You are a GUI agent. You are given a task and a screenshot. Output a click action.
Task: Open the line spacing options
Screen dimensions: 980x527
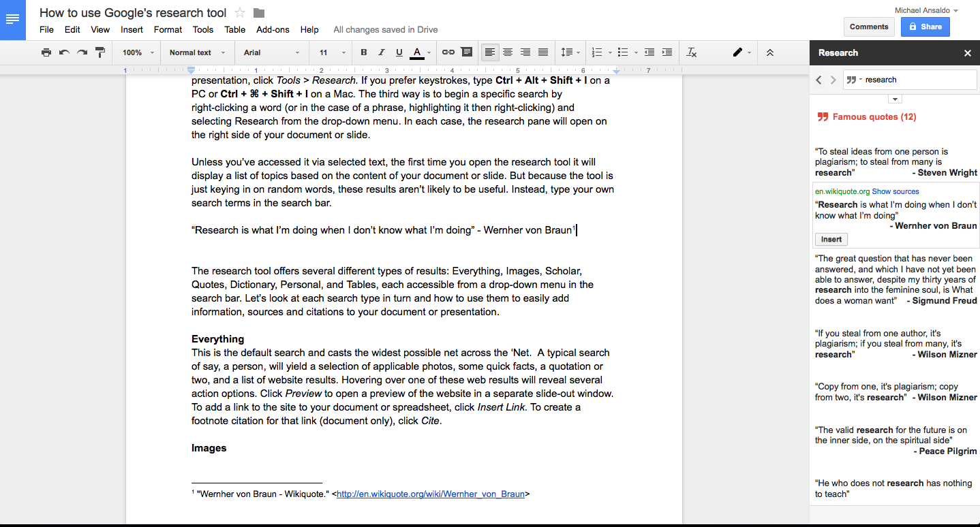pos(570,52)
